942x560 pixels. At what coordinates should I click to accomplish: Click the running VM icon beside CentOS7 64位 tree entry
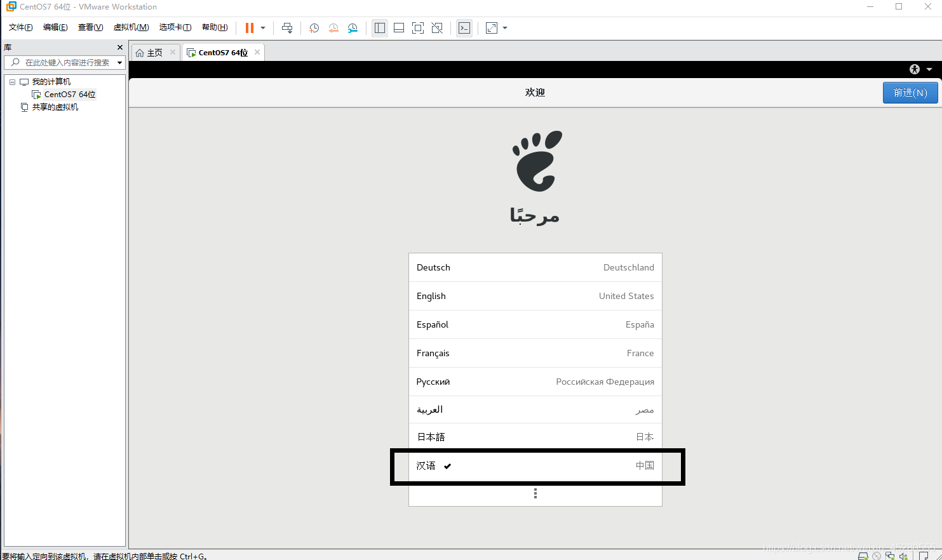pyautogui.click(x=36, y=95)
